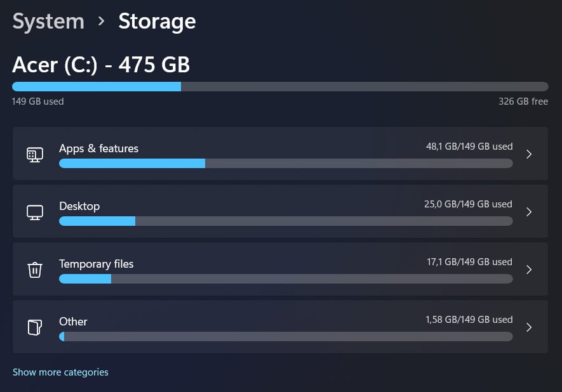This screenshot has height=392, width=562.
Task: Show more categories link
Action: click(x=60, y=372)
